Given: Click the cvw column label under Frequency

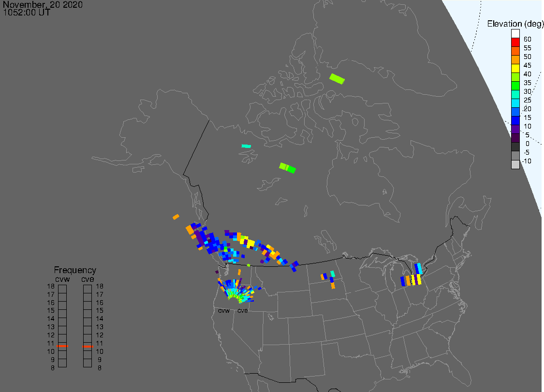Looking at the screenshot, I should point(62,279).
